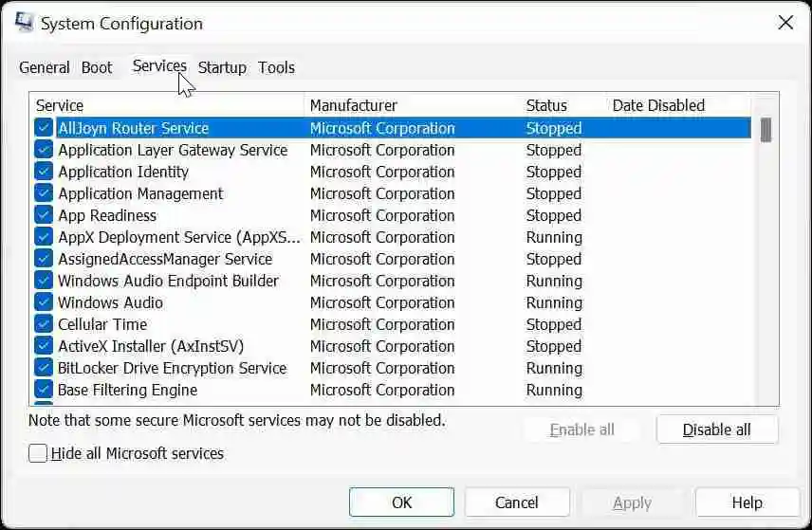This screenshot has width=812, height=530.
Task: Click Microsoft Corporation in Application Identity row
Action: [x=382, y=172]
